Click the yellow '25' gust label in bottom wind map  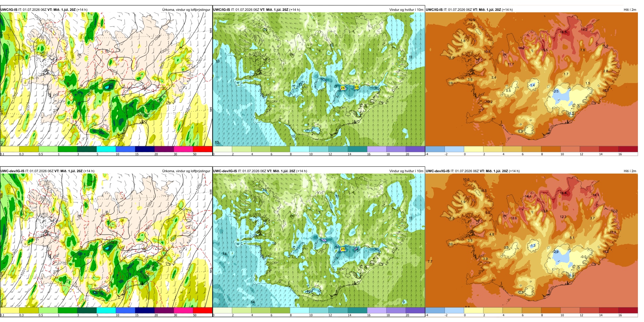(343, 249)
